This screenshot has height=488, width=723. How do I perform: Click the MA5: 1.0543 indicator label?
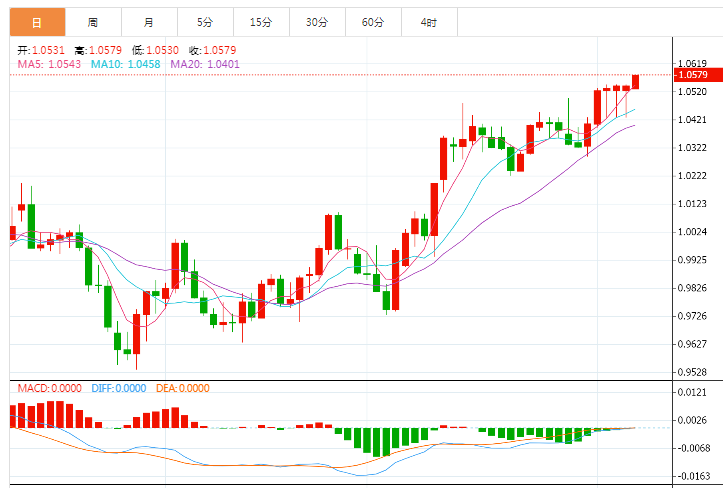[49, 64]
